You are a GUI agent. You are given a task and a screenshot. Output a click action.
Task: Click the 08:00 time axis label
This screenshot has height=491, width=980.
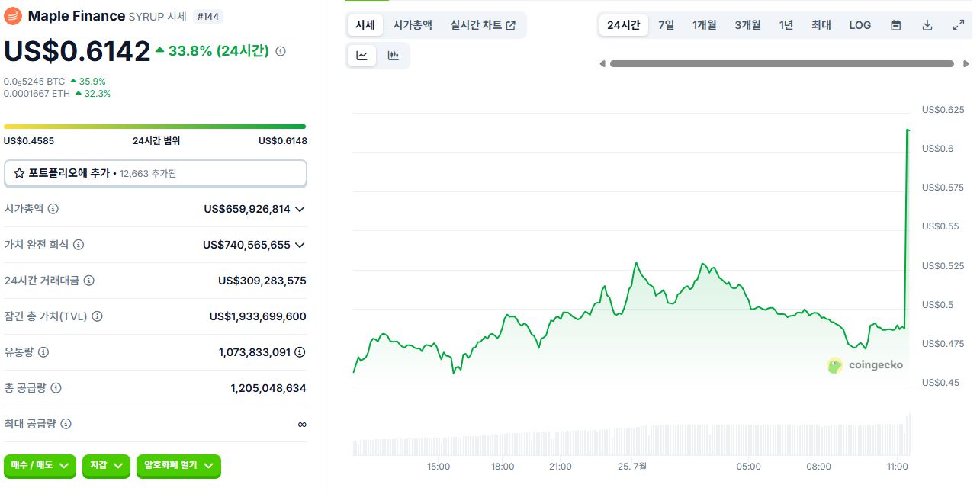click(819, 467)
